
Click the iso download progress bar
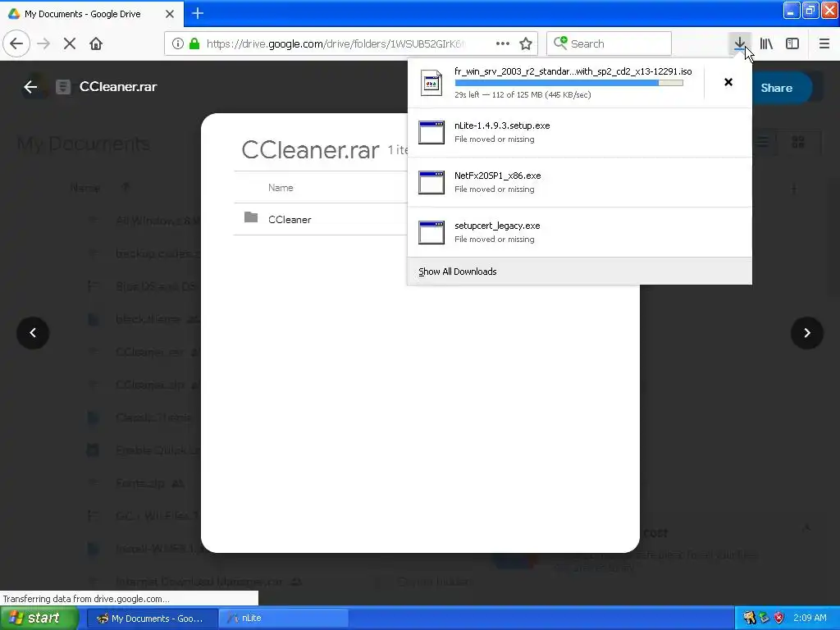[x=569, y=83]
